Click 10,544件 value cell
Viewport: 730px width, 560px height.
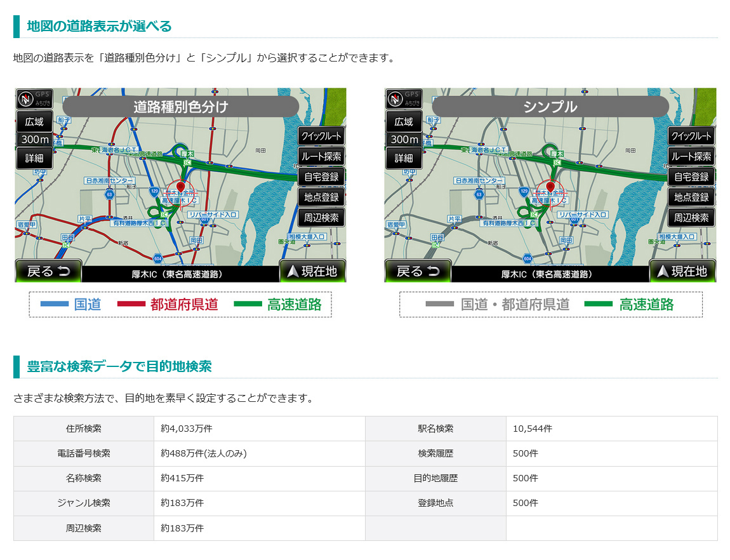pos(612,429)
